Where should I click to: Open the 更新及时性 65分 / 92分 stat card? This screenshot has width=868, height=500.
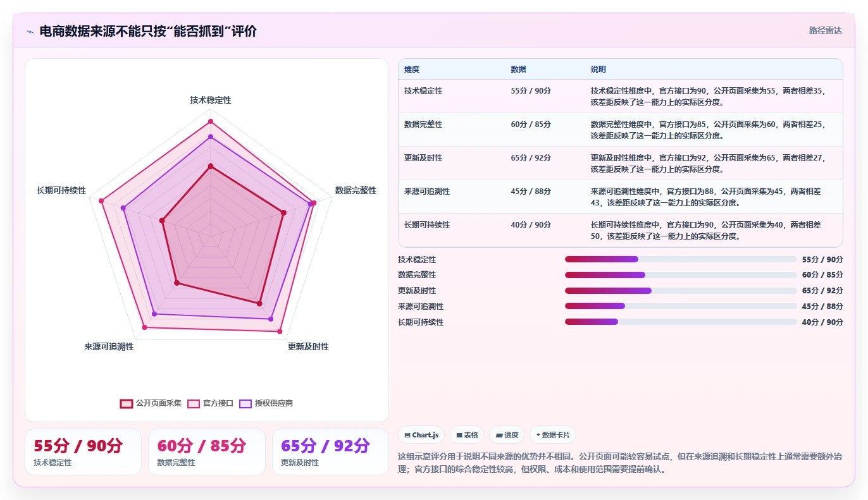[330, 452]
